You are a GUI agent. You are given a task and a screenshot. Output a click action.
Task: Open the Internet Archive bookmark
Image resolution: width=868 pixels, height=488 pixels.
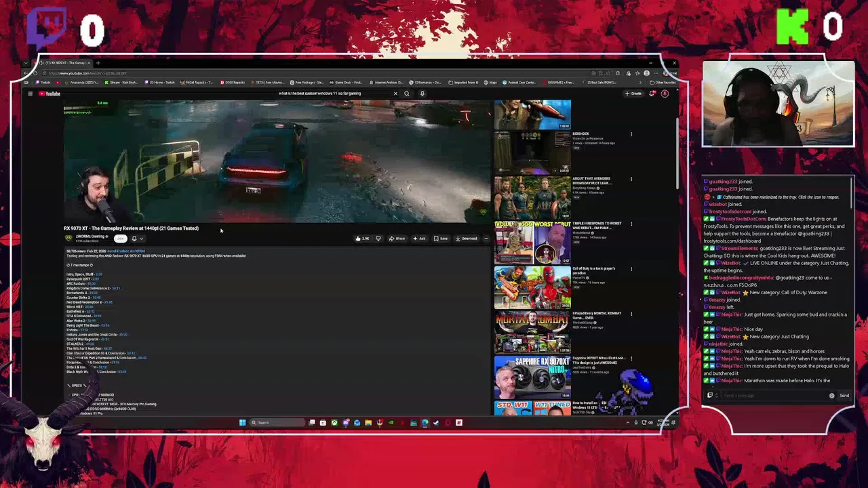tap(387, 83)
